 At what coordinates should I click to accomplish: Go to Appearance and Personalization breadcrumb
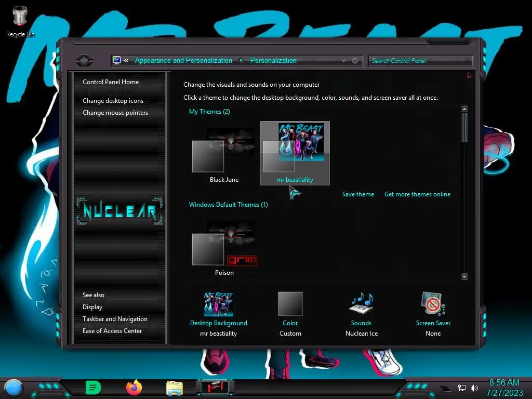click(183, 60)
